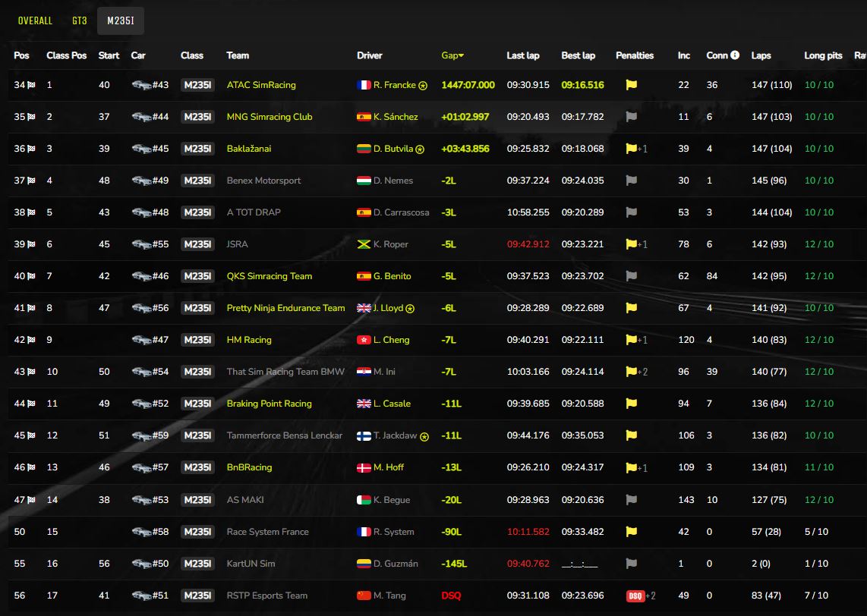Click the car icon for #58
The image size is (867, 616).
click(141, 532)
